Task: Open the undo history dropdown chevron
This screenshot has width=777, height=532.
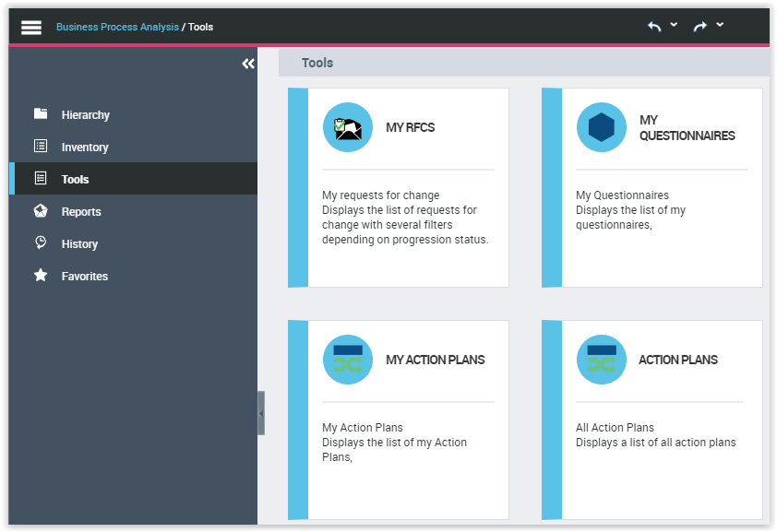Action: (674, 25)
